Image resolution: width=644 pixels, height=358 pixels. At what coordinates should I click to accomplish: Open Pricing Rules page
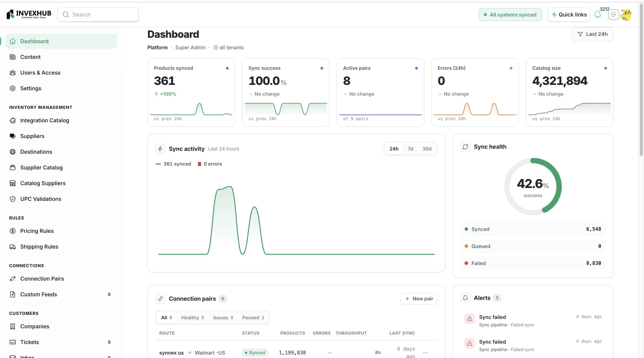(61, 231)
